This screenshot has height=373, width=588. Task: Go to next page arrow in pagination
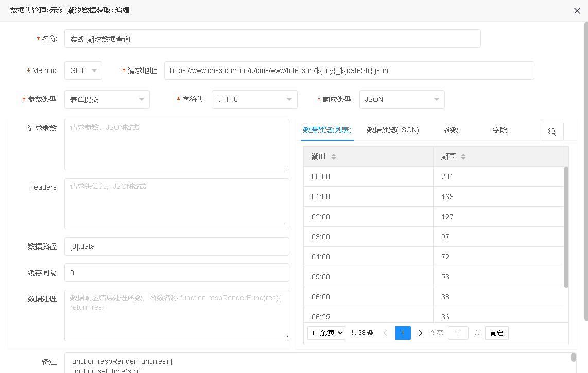point(420,333)
